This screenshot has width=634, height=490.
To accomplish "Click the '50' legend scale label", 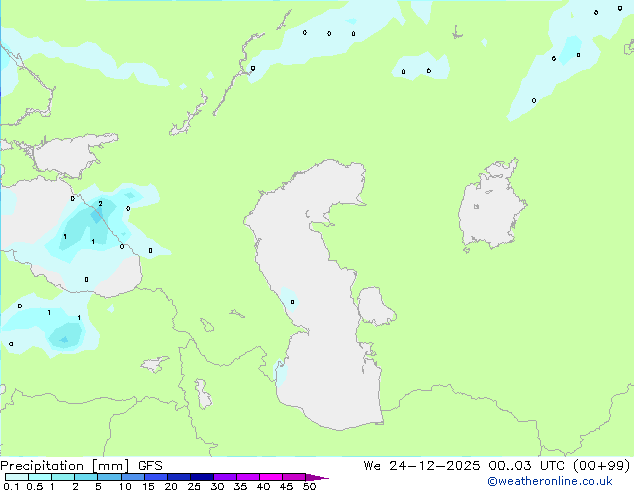I will (x=309, y=486).
